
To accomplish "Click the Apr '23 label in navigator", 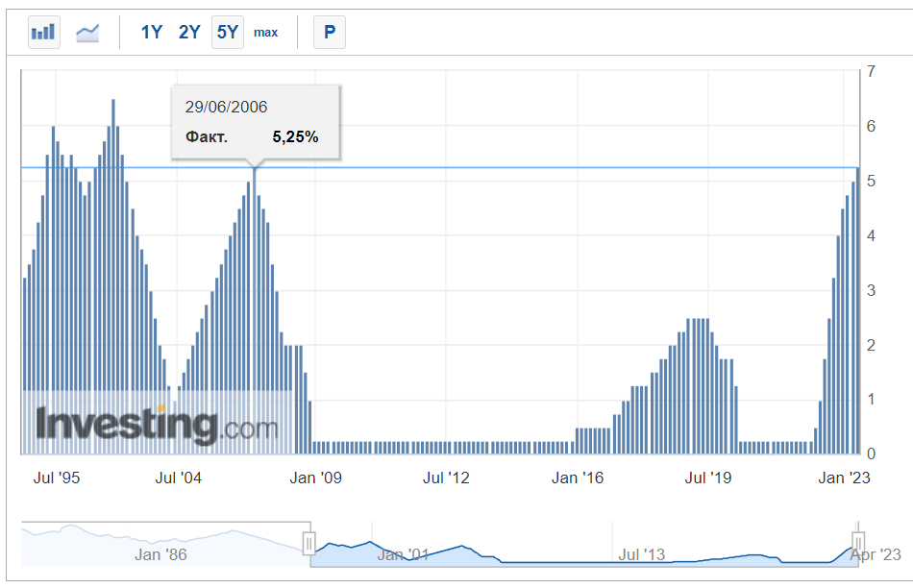I will pos(876,554).
